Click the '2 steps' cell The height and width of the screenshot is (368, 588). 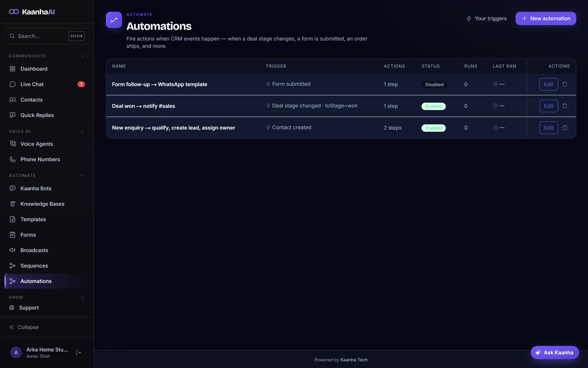point(392,128)
